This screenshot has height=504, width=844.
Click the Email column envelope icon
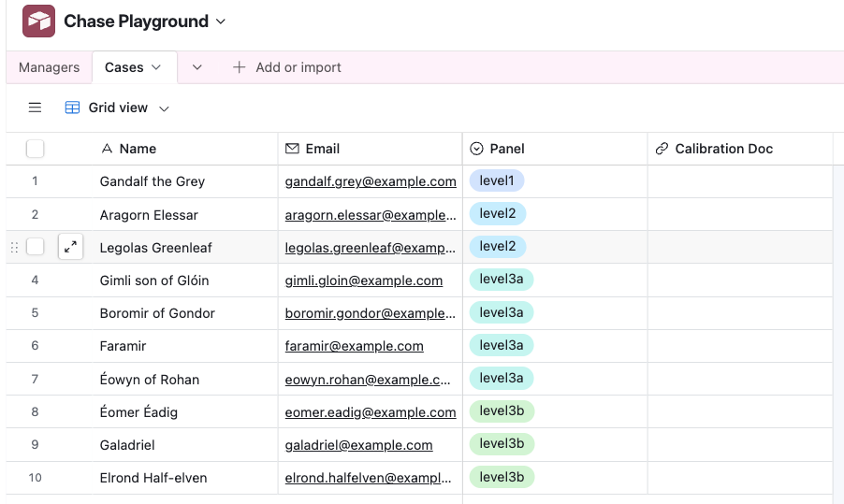[292, 149]
